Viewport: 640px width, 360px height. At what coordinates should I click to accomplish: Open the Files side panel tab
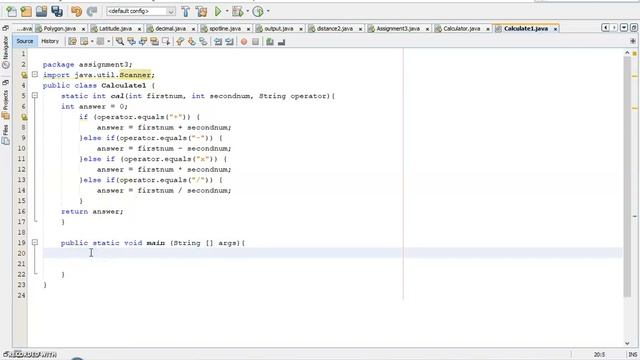[5, 134]
